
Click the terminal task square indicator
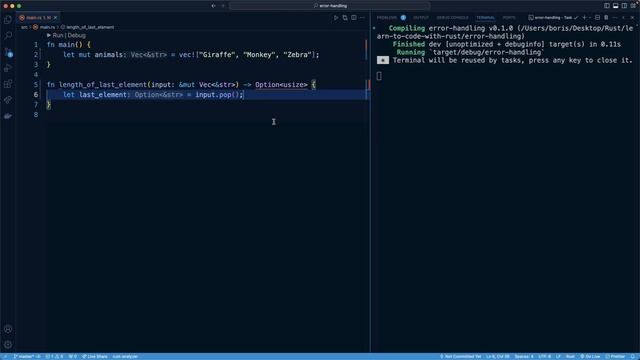(x=382, y=60)
